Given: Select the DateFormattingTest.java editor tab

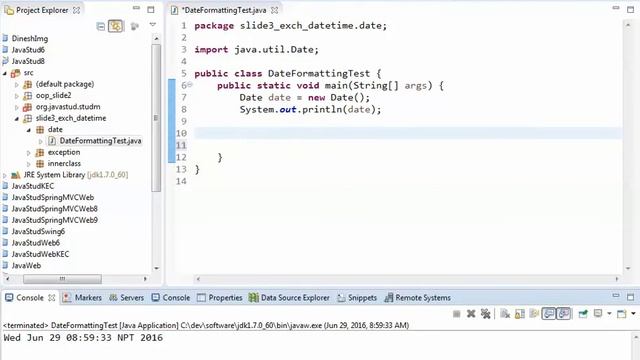Looking at the screenshot, I should (224, 10).
